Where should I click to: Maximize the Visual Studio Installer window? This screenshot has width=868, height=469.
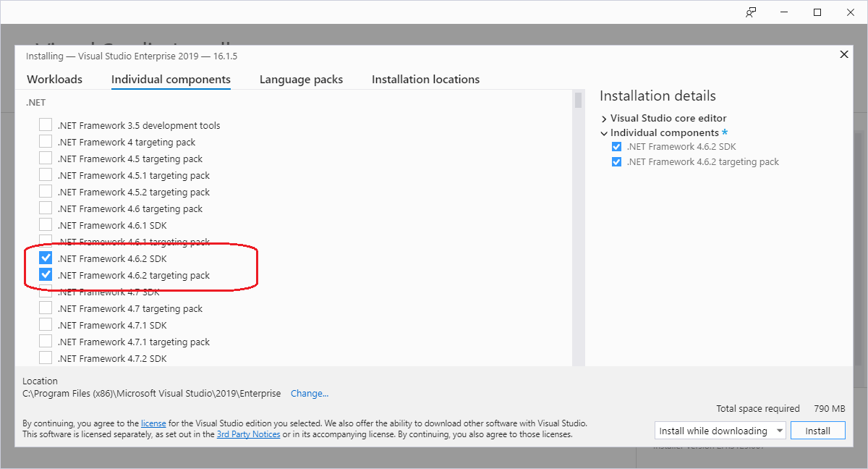pyautogui.click(x=817, y=12)
